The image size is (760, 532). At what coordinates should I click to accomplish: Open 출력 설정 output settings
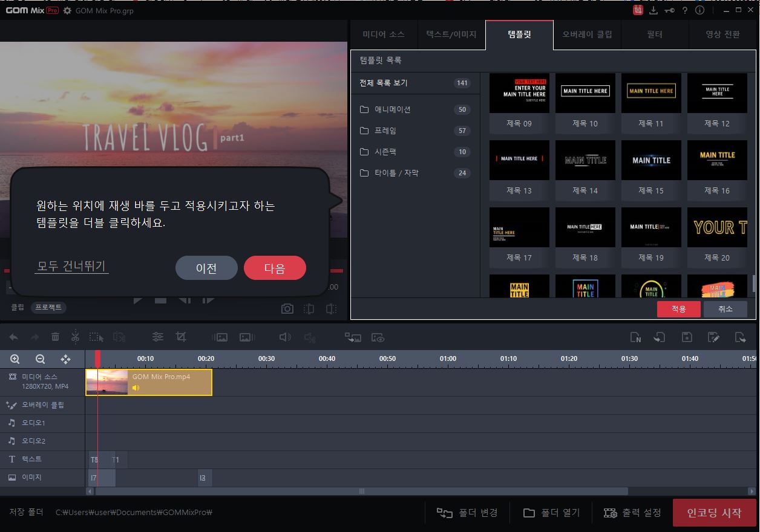(633, 513)
